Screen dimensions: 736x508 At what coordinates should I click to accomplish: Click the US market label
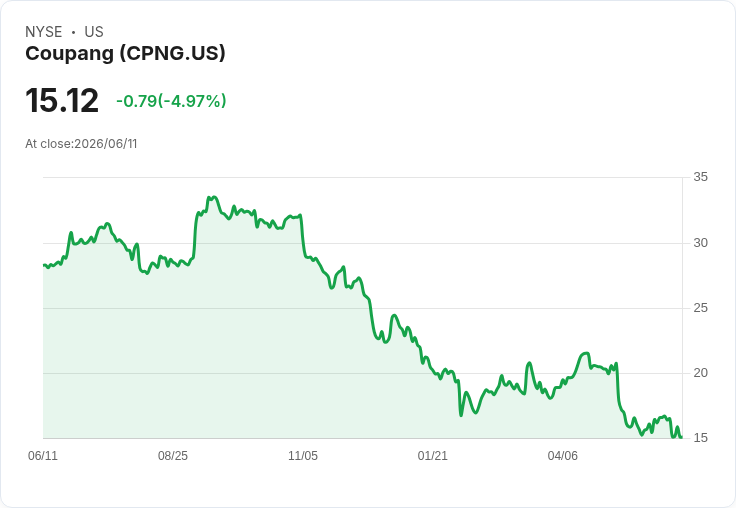94,32
